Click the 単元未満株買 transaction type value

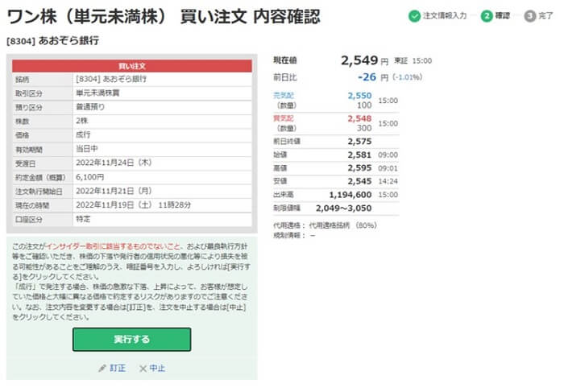[97, 93]
